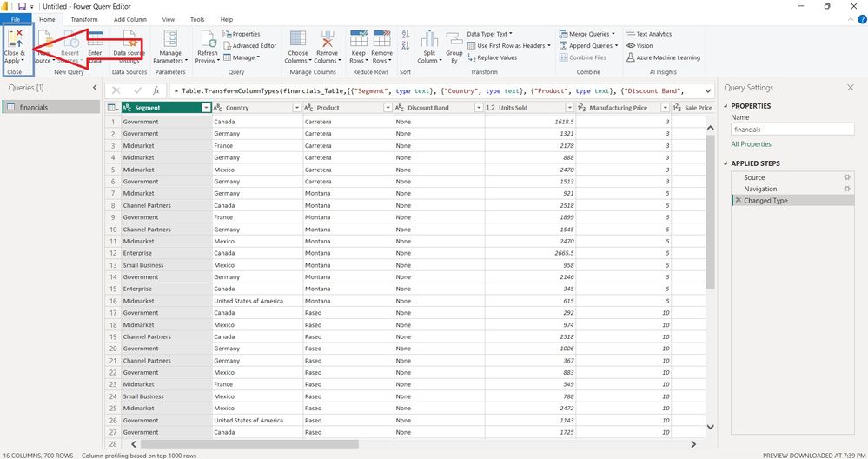
Task: Open Source step settings gear
Action: [847, 177]
